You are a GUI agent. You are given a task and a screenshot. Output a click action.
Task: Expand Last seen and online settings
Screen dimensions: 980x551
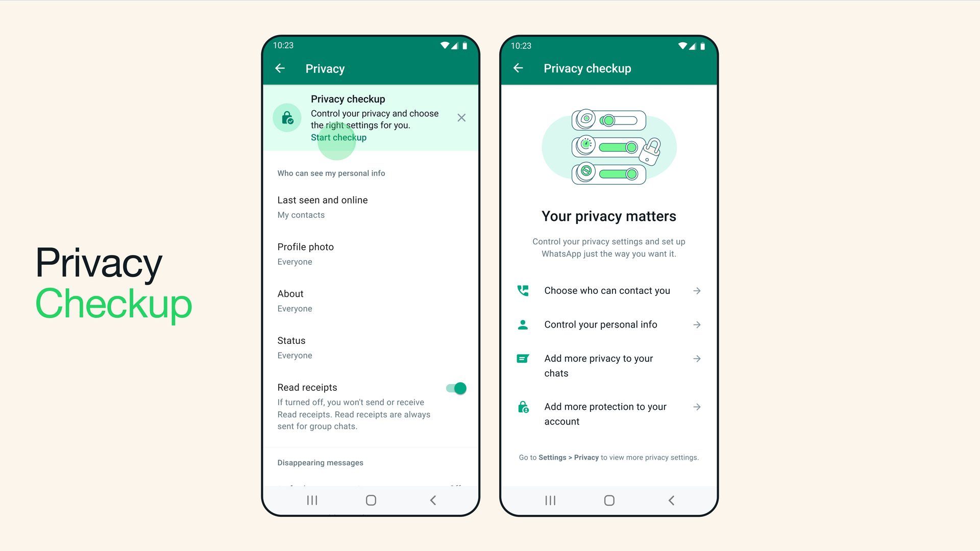click(370, 207)
